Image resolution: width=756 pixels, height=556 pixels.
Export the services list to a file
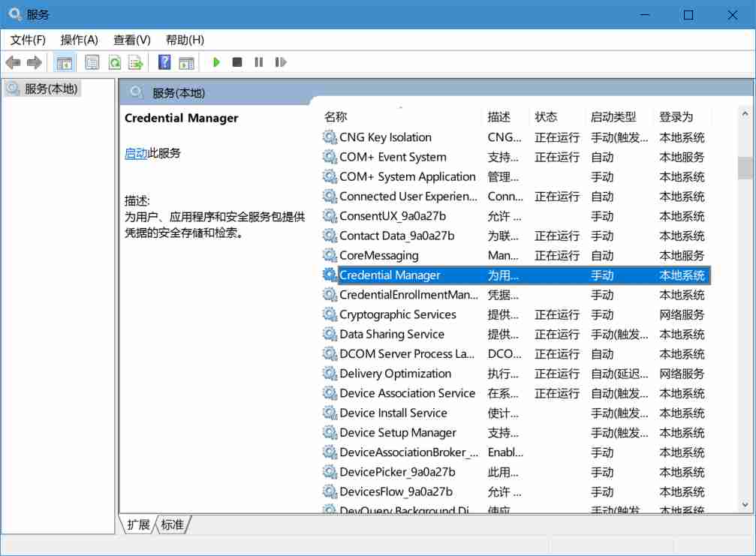tap(135, 62)
